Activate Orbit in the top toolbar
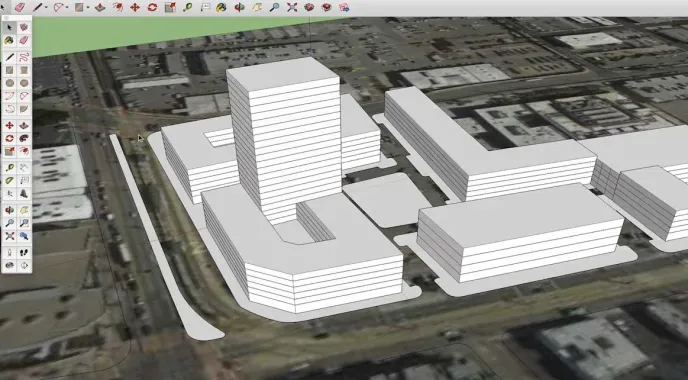688x380 pixels. coord(240,7)
